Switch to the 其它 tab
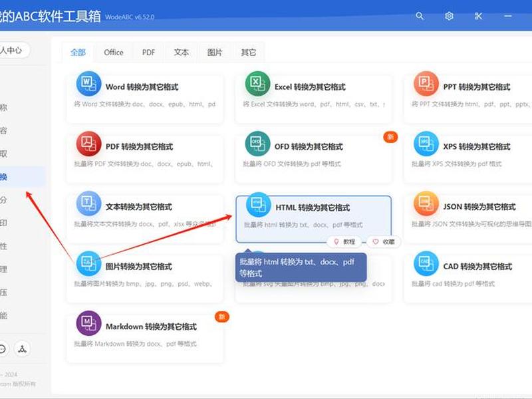This screenshot has width=532, height=399. point(248,53)
